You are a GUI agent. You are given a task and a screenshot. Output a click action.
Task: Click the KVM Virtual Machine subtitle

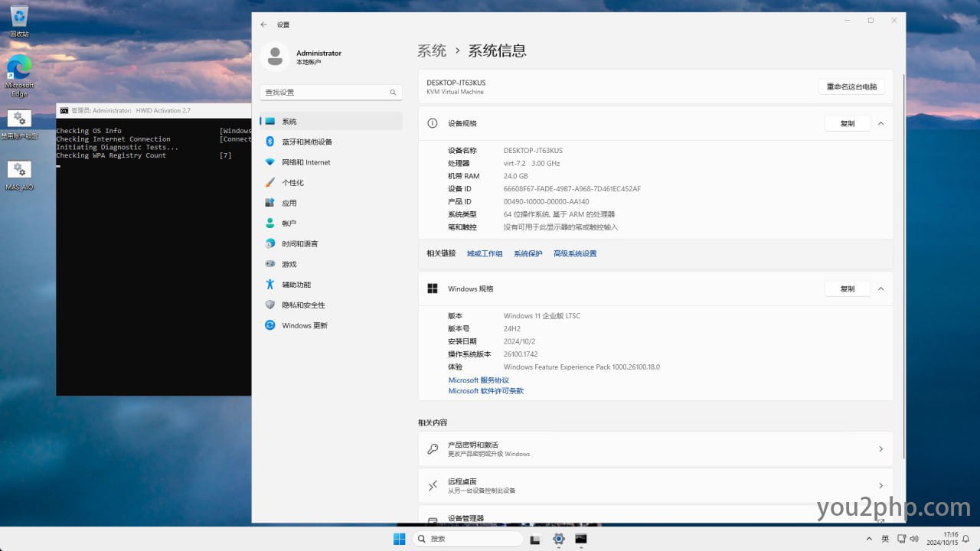[456, 92]
